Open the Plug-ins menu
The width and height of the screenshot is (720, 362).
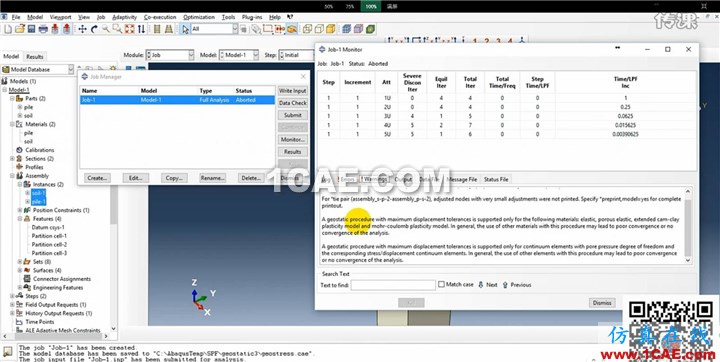point(252,17)
